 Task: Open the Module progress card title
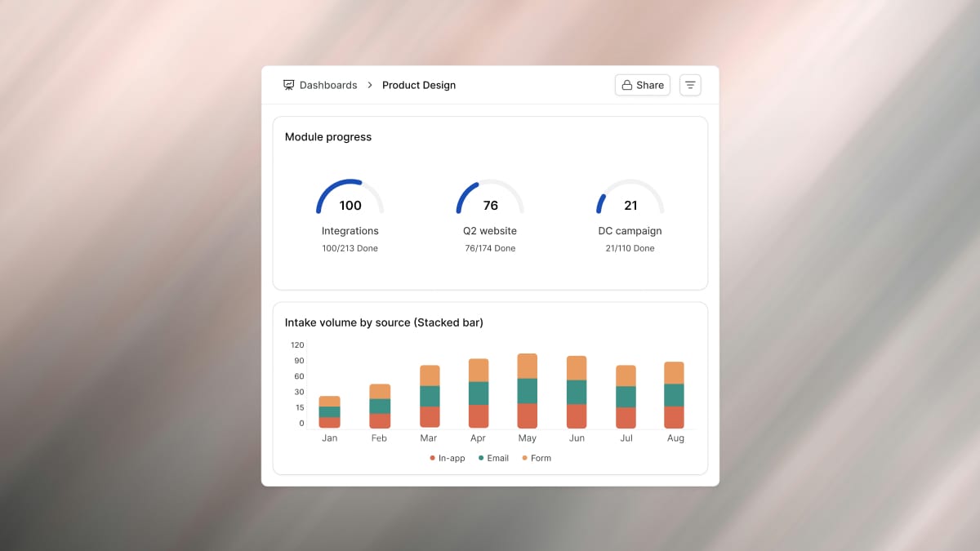tap(328, 137)
